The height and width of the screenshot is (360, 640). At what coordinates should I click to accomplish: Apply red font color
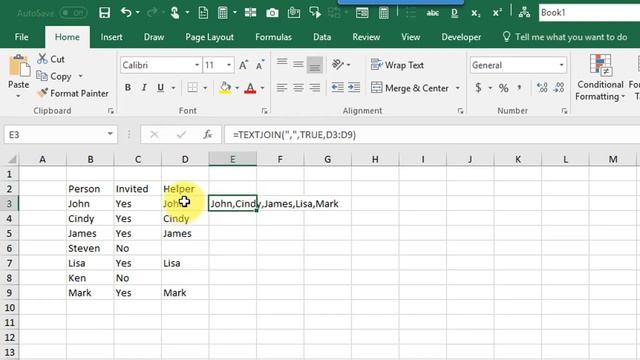point(250,88)
